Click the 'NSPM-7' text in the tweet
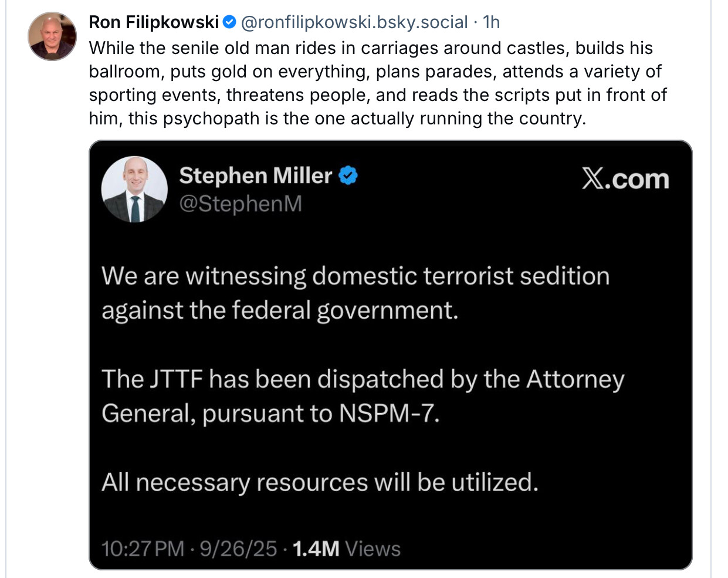This screenshot has width=728, height=578. (388, 413)
